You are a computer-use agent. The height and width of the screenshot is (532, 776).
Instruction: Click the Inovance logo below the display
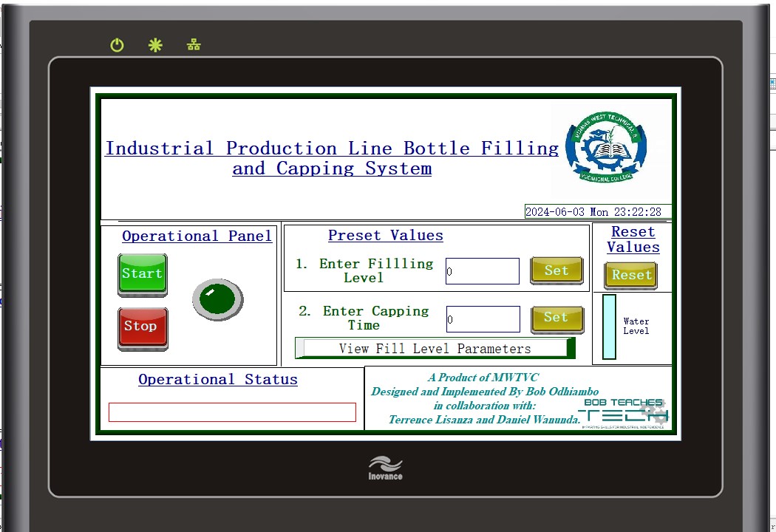(385, 465)
